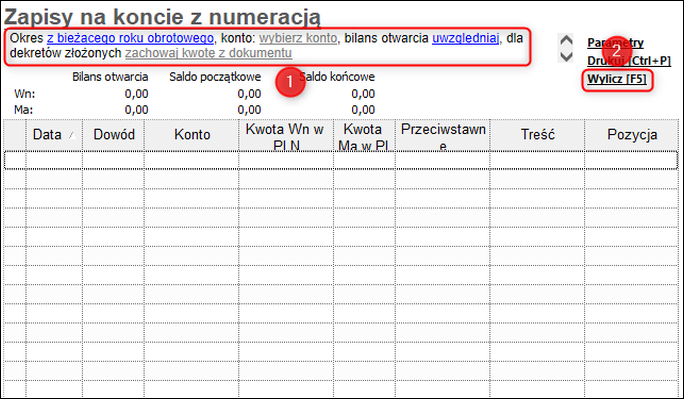This screenshot has height=399, width=684.
Task: Click the 'Kwota Ma w PLN' column header
Action: point(364,136)
